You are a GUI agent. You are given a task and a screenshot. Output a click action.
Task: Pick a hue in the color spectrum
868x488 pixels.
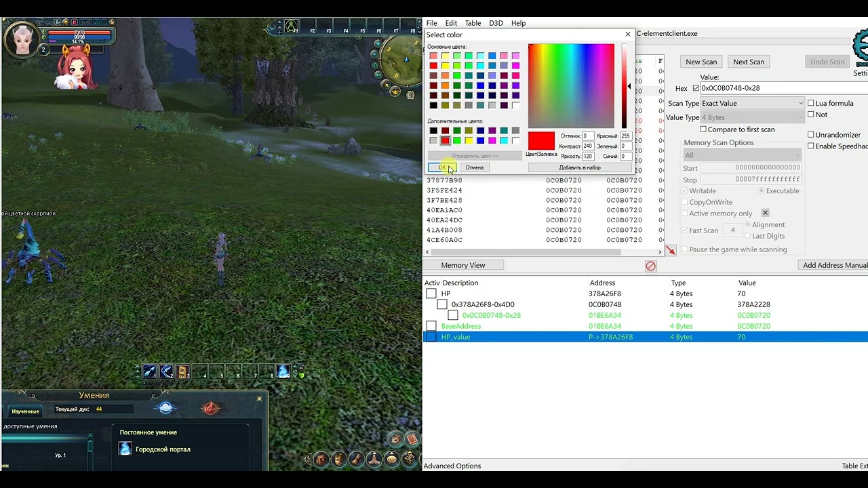[571, 86]
